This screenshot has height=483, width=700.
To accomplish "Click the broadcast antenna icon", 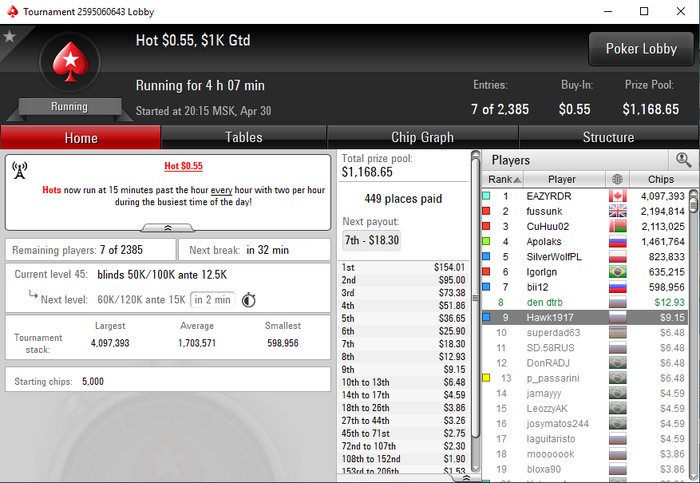I will pos(20,171).
